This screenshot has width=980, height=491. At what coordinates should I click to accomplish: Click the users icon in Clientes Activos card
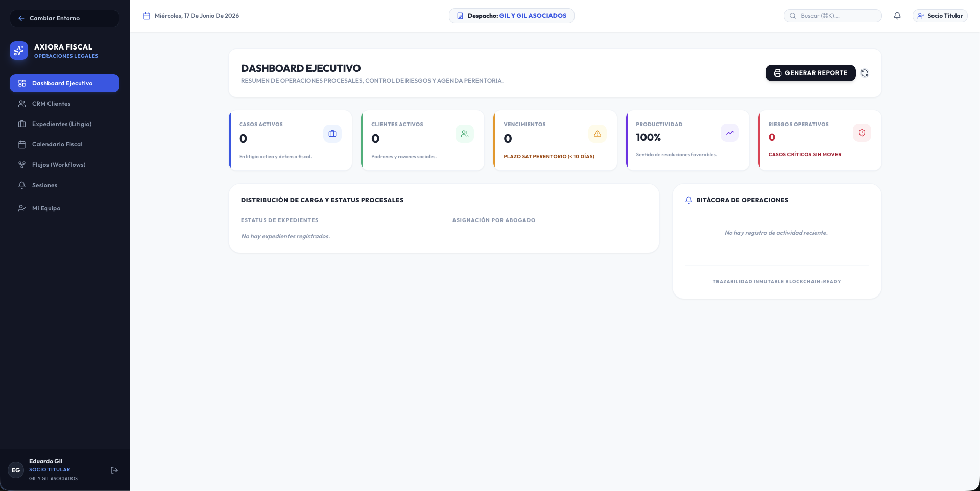point(465,134)
